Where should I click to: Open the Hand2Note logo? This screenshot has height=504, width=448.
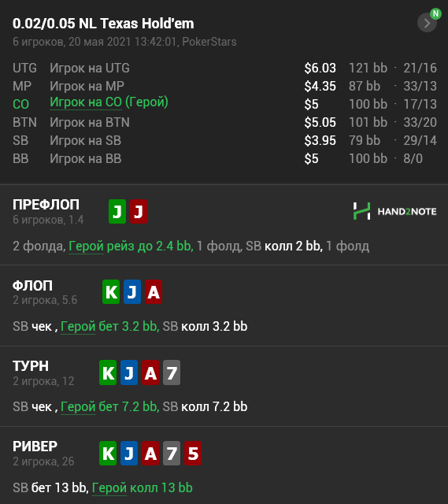(394, 211)
